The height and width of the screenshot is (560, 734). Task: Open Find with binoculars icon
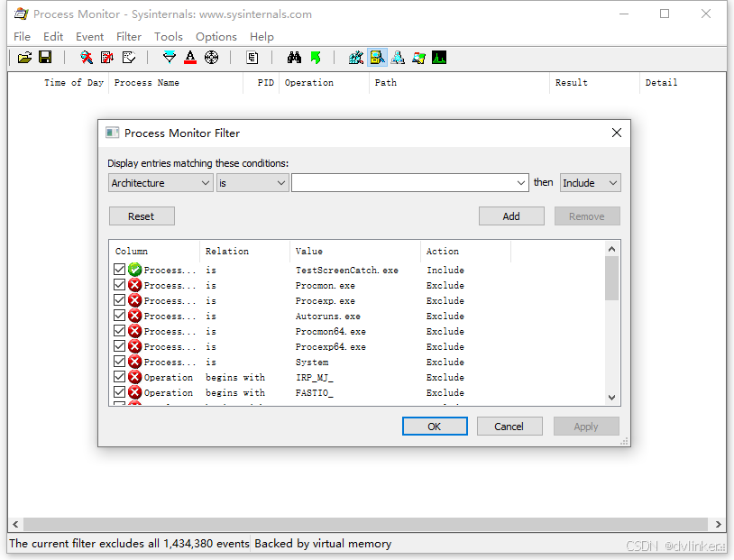(x=295, y=58)
